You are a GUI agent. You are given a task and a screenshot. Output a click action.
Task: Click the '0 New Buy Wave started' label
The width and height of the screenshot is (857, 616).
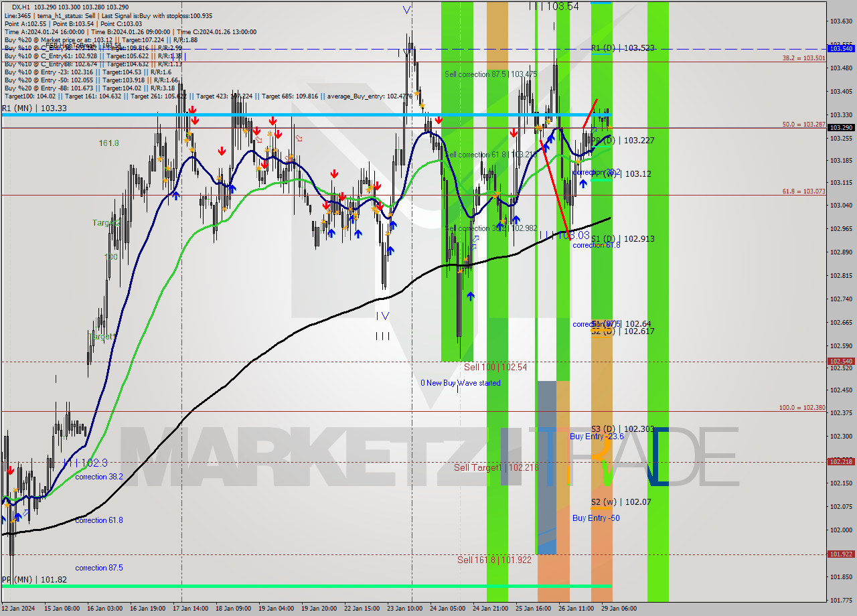(x=460, y=383)
